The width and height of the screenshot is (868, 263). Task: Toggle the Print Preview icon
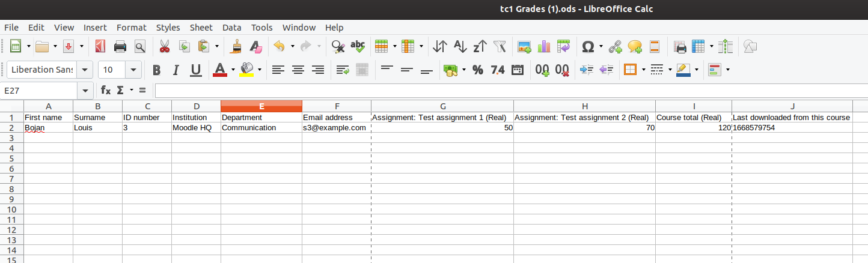pos(140,46)
